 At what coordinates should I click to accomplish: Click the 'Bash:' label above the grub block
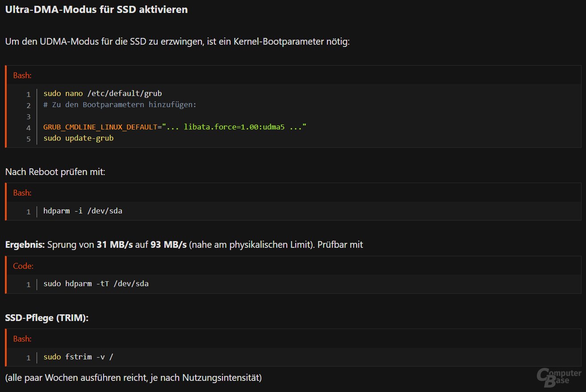[22, 75]
